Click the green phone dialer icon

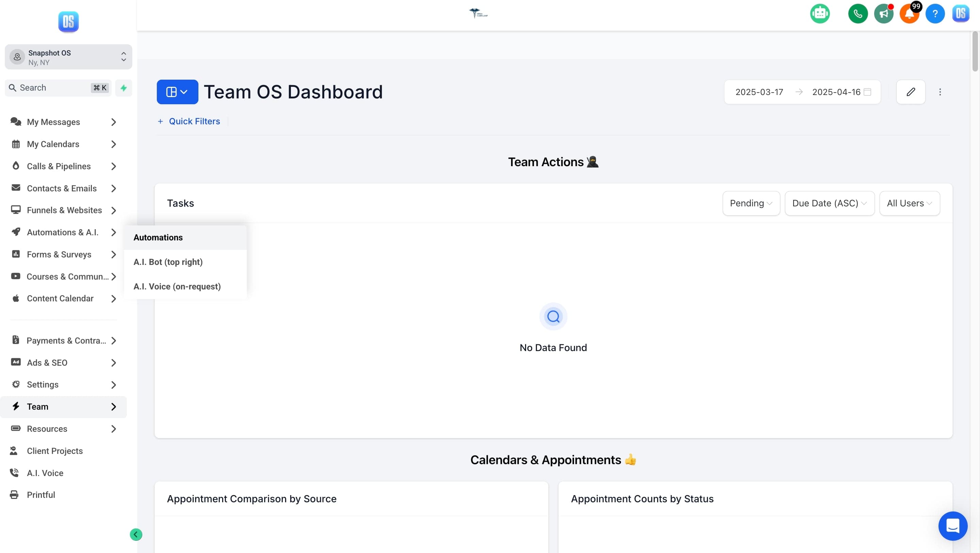[x=857, y=14]
